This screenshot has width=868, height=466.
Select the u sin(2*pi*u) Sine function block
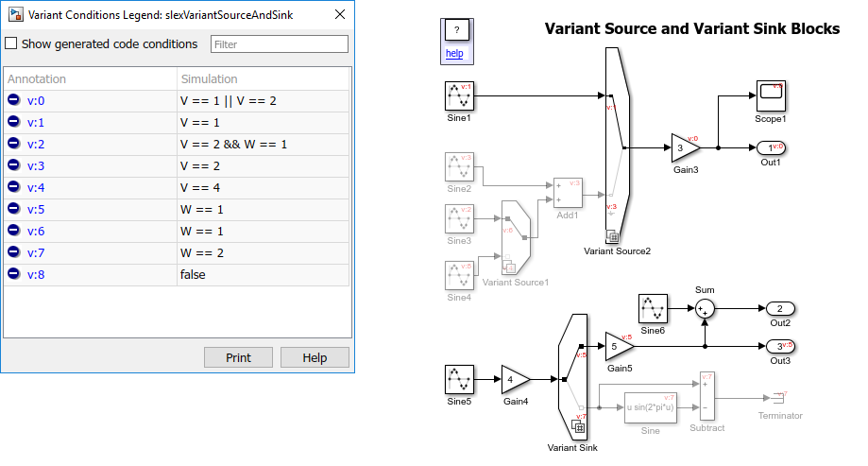[651, 407]
